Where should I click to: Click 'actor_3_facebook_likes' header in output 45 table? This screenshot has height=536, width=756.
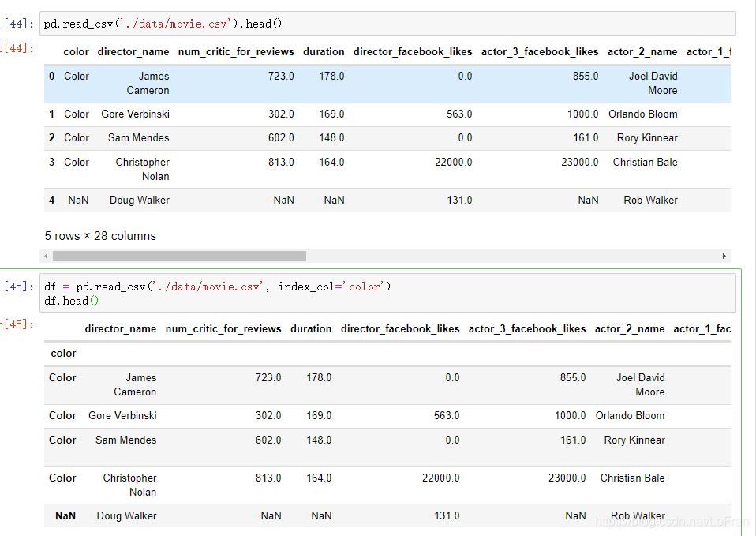click(x=527, y=329)
